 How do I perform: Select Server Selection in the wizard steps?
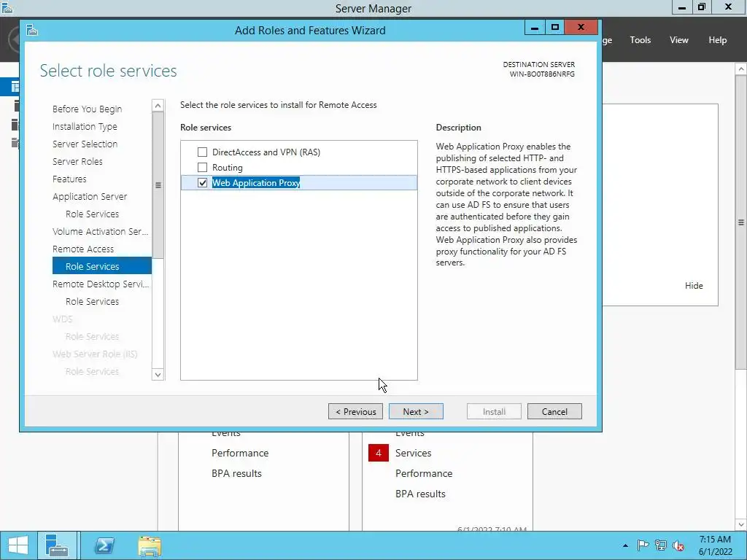[x=85, y=144]
